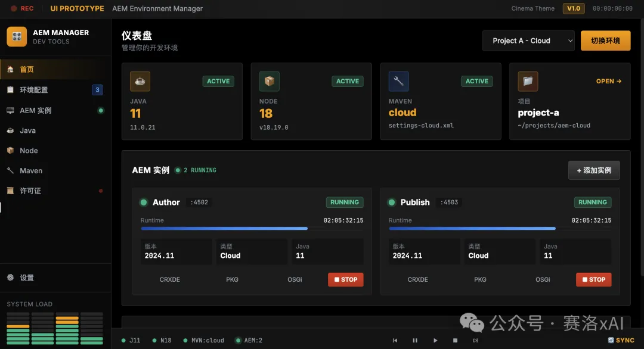Open settings via the gear icon
The width and height of the screenshot is (644, 349).
point(10,278)
